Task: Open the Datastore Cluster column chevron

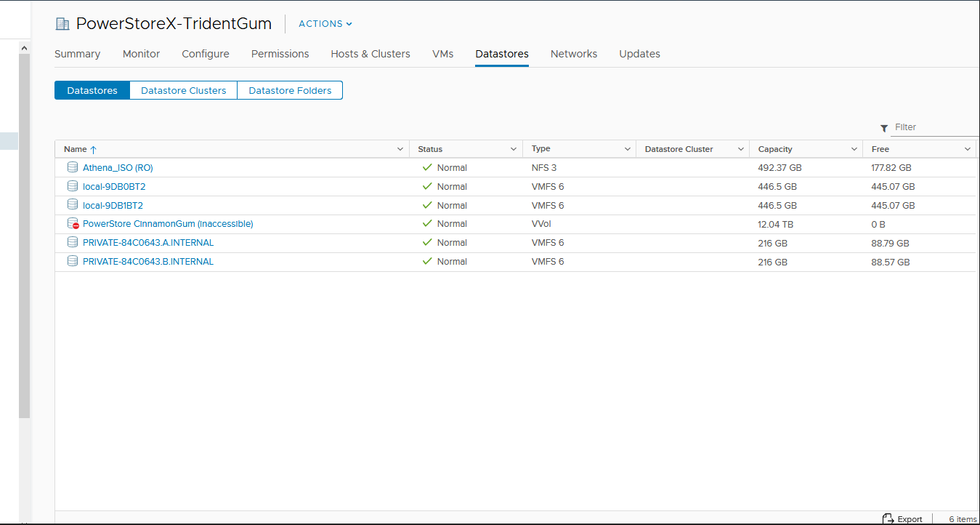Action: click(x=741, y=149)
